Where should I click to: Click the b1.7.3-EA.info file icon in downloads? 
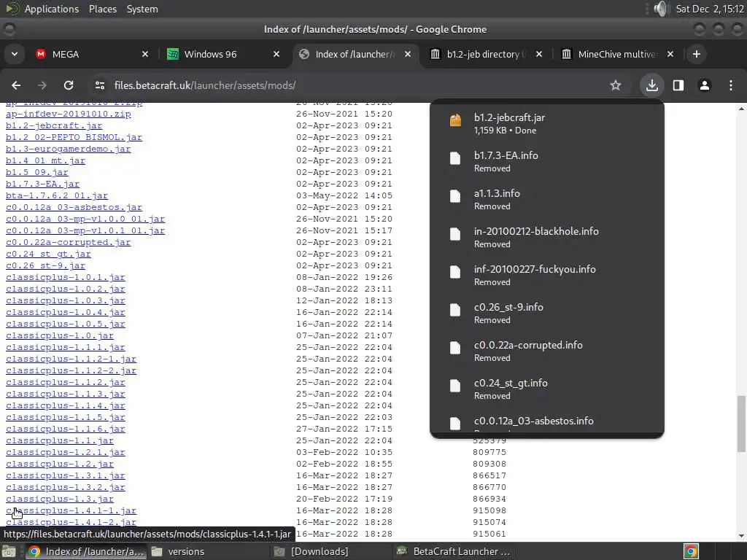[455, 158]
